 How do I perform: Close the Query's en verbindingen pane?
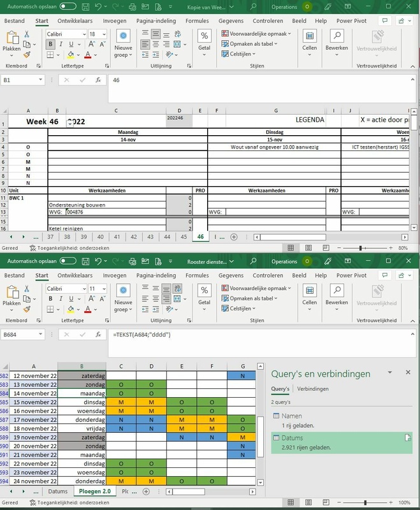(x=408, y=372)
